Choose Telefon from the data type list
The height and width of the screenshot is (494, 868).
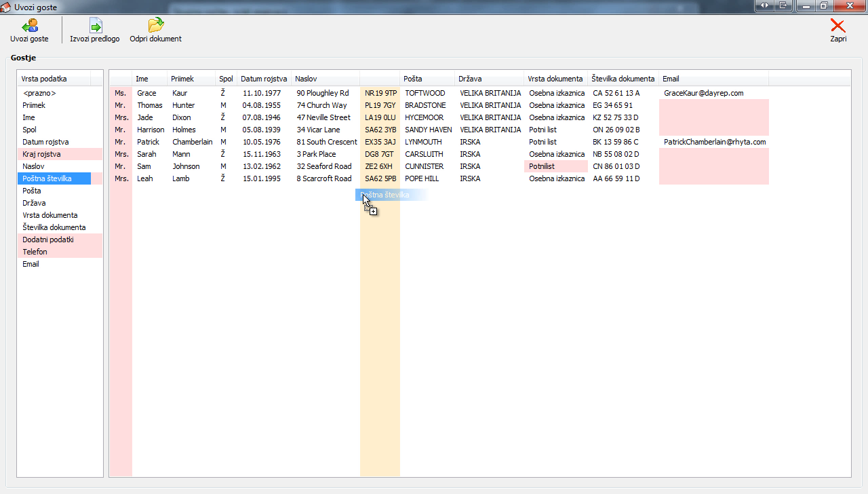(35, 252)
